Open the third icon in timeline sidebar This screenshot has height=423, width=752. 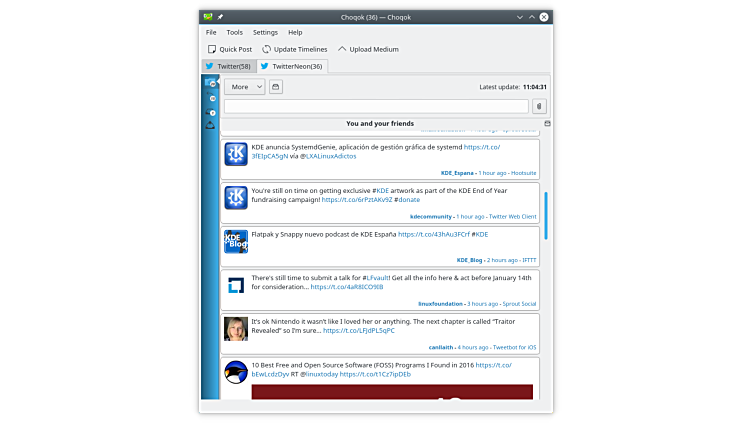point(210,112)
